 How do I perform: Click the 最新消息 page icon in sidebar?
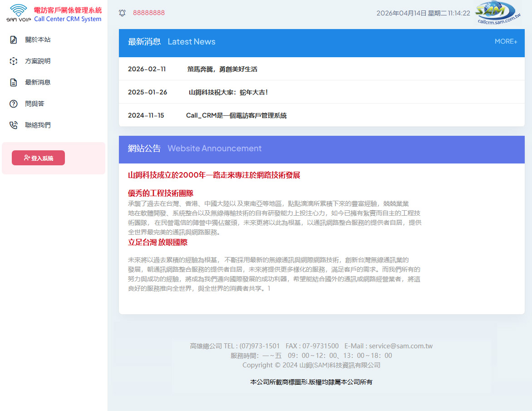click(x=14, y=83)
